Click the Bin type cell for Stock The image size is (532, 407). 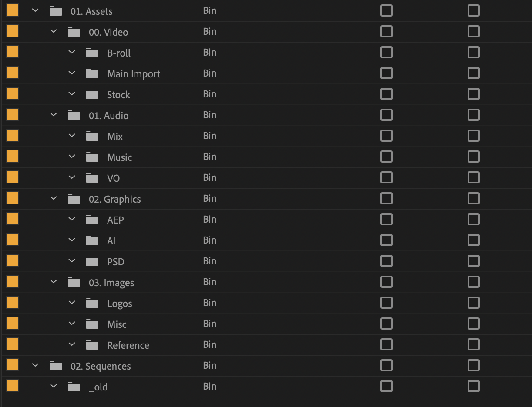[209, 94]
